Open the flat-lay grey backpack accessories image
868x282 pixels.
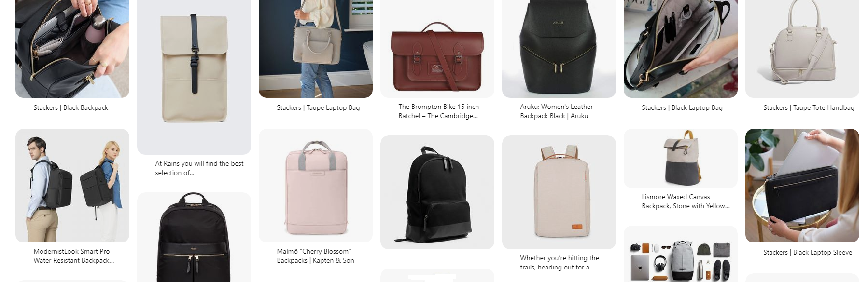(x=681, y=254)
